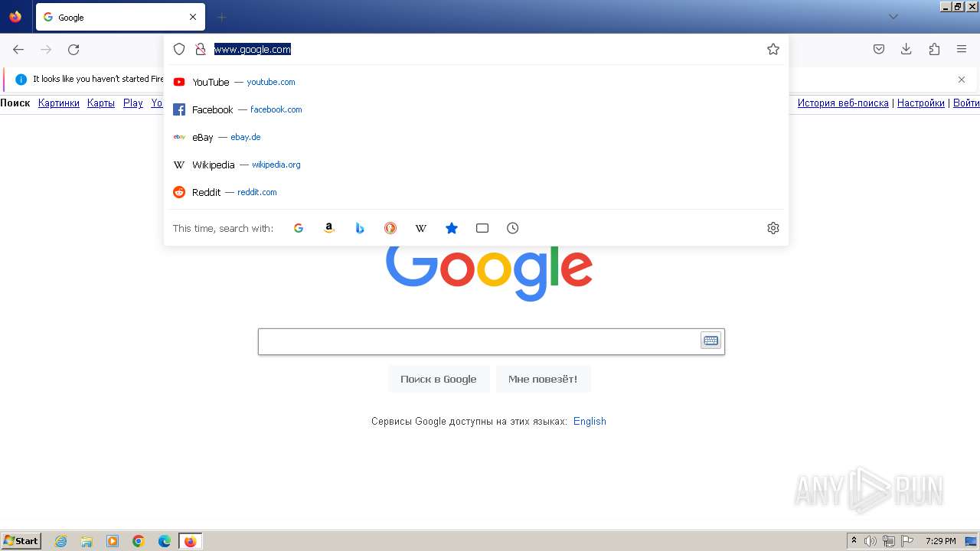
Task: Open the Карты link
Action: (x=101, y=103)
